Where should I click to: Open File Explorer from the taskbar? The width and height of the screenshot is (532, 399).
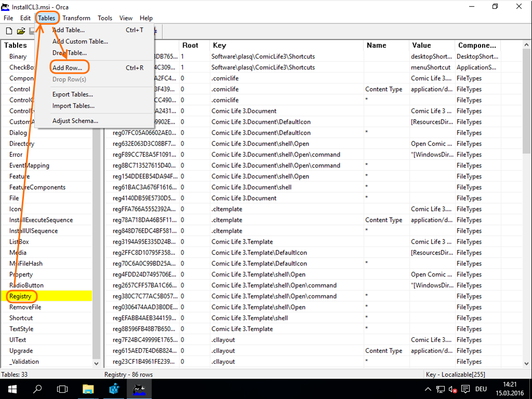tap(88, 389)
